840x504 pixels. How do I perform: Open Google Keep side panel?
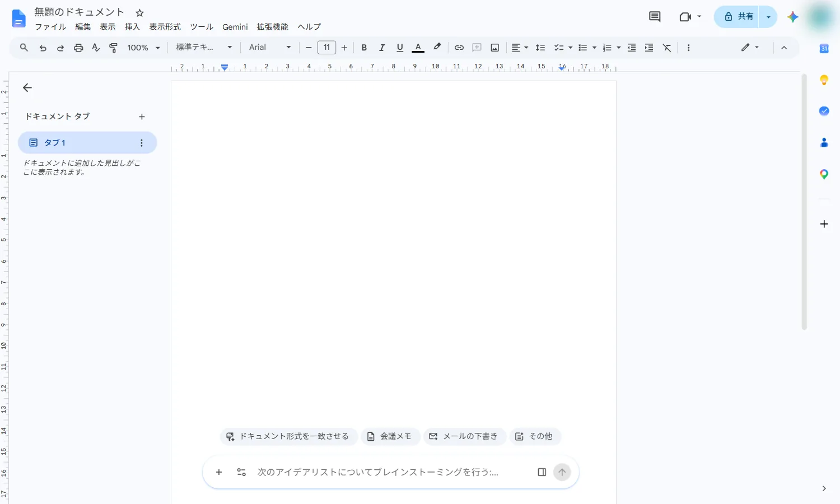click(x=824, y=80)
